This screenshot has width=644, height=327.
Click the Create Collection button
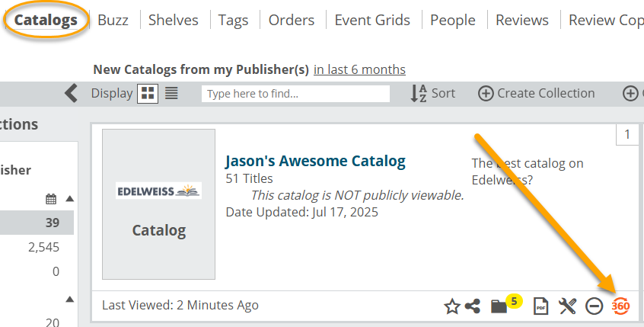point(537,93)
